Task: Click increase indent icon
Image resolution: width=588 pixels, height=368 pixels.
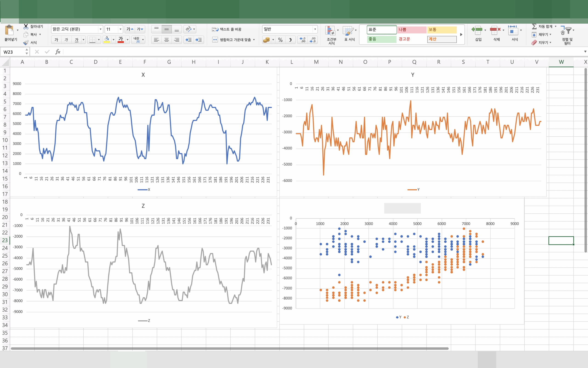Action: pyautogui.click(x=198, y=40)
